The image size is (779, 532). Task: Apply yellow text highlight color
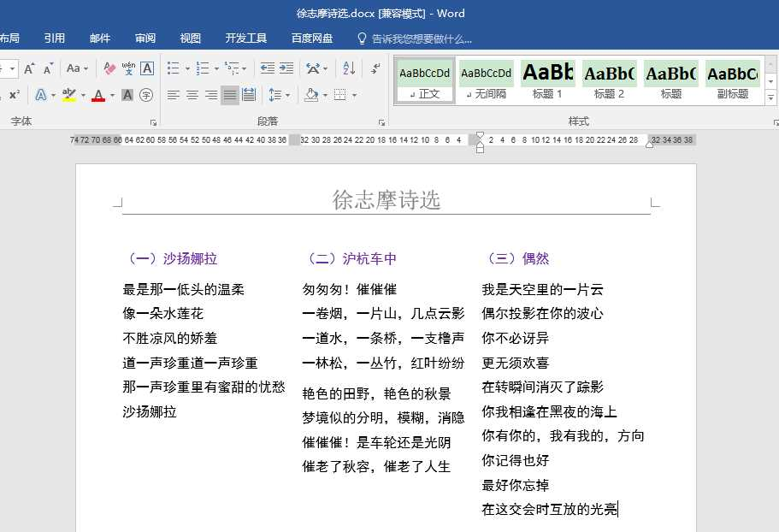(x=69, y=95)
